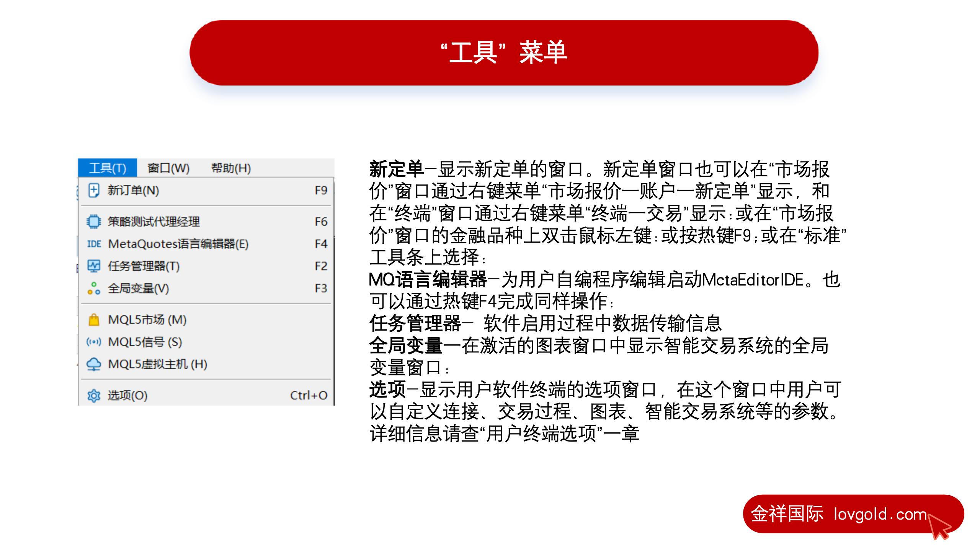
Task: Click the task manager monitor icon
Action: click(x=93, y=266)
